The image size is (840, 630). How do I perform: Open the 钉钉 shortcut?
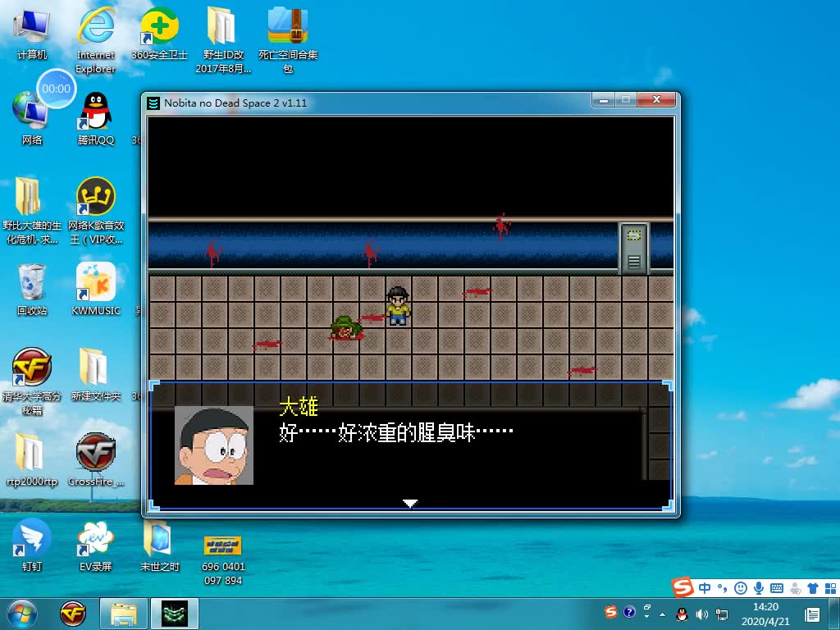(32, 545)
